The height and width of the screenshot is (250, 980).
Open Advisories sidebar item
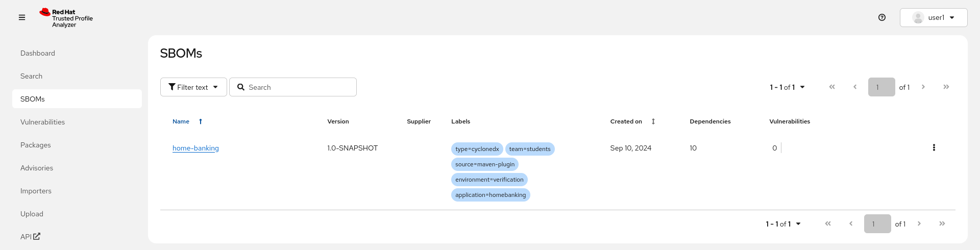coord(37,168)
